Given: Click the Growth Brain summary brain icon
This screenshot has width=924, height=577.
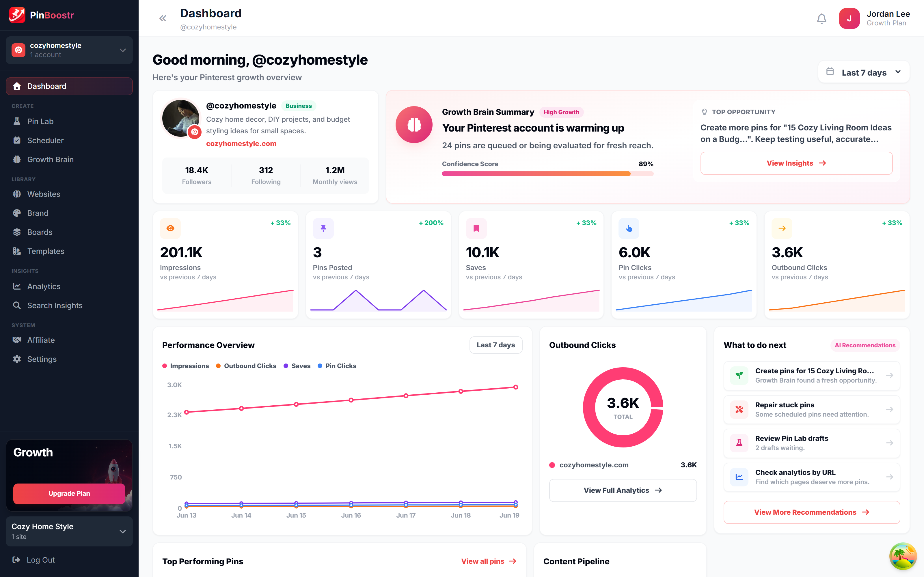Looking at the screenshot, I should pos(414,124).
